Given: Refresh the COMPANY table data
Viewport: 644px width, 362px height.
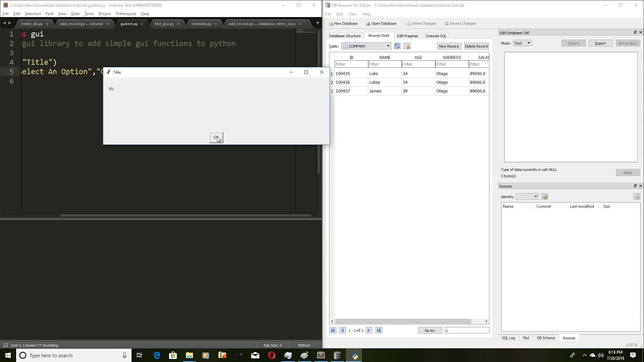Looking at the screenshot, I should click(397, 46).
